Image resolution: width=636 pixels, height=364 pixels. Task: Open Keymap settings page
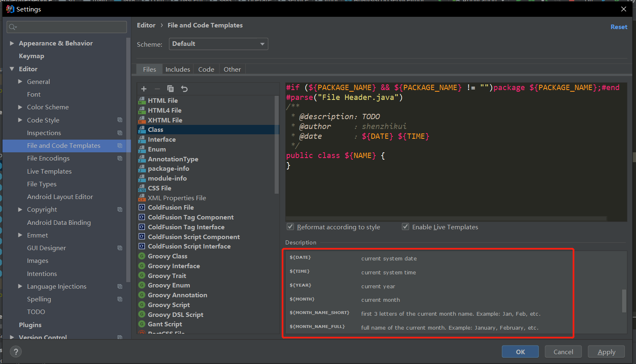[32, 56]
